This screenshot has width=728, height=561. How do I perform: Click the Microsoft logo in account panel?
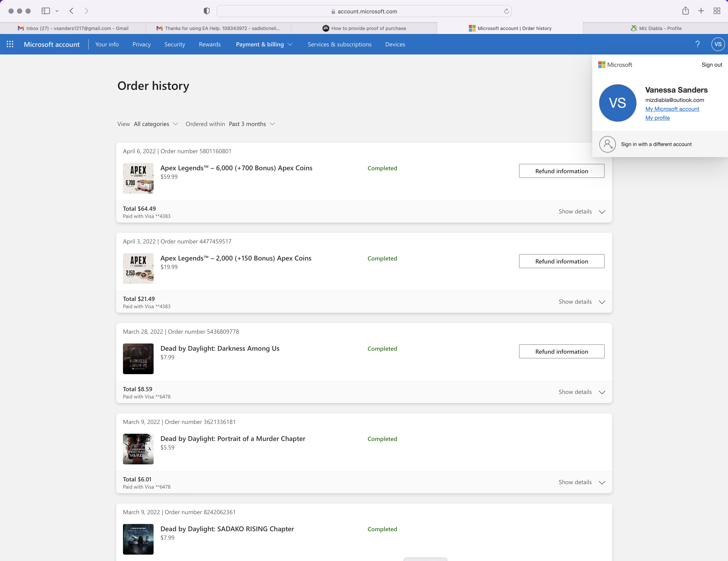[x=615, y=65]
